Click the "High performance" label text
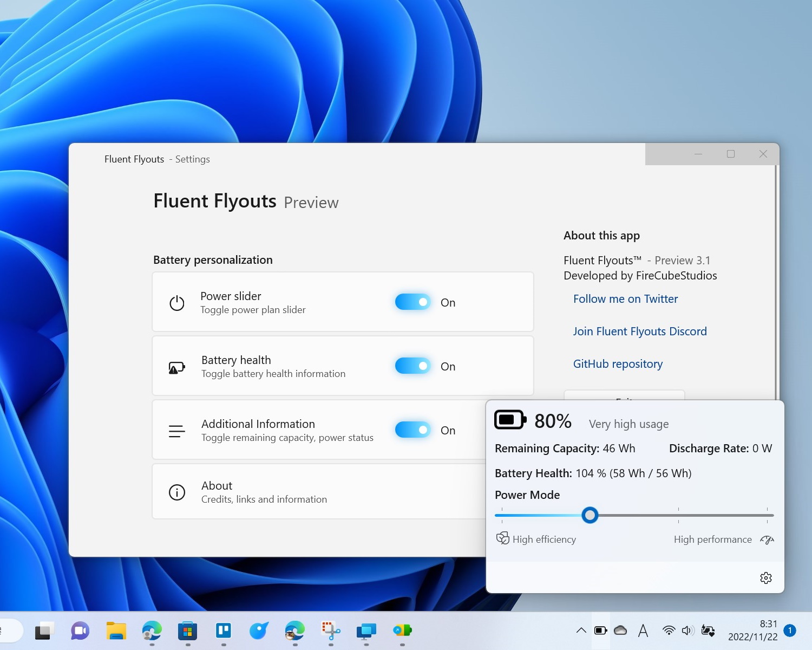 (x=713, y=539)
